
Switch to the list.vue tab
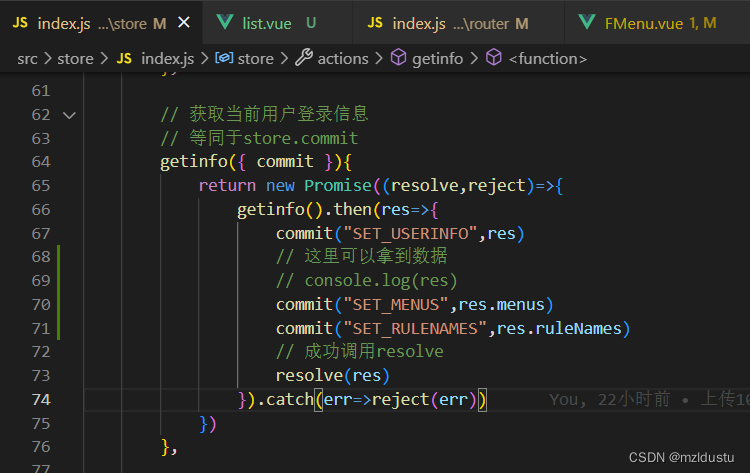tap(277, 22)
